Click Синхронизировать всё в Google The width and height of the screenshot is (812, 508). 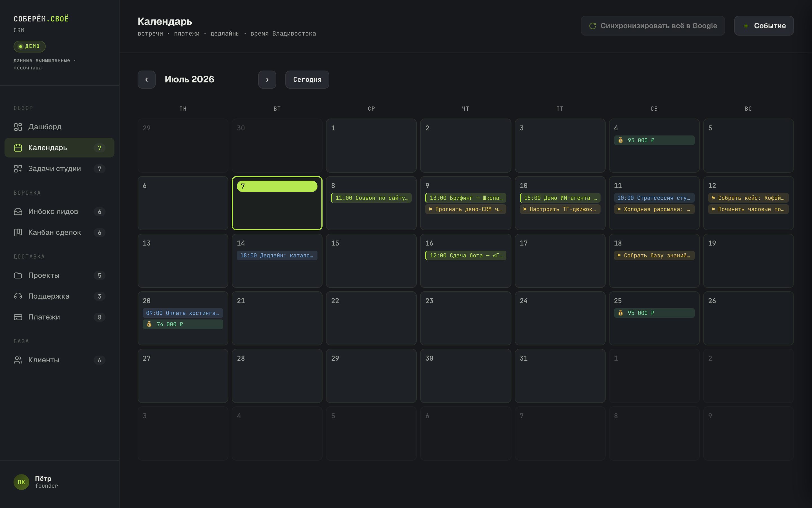coord(653,26)
